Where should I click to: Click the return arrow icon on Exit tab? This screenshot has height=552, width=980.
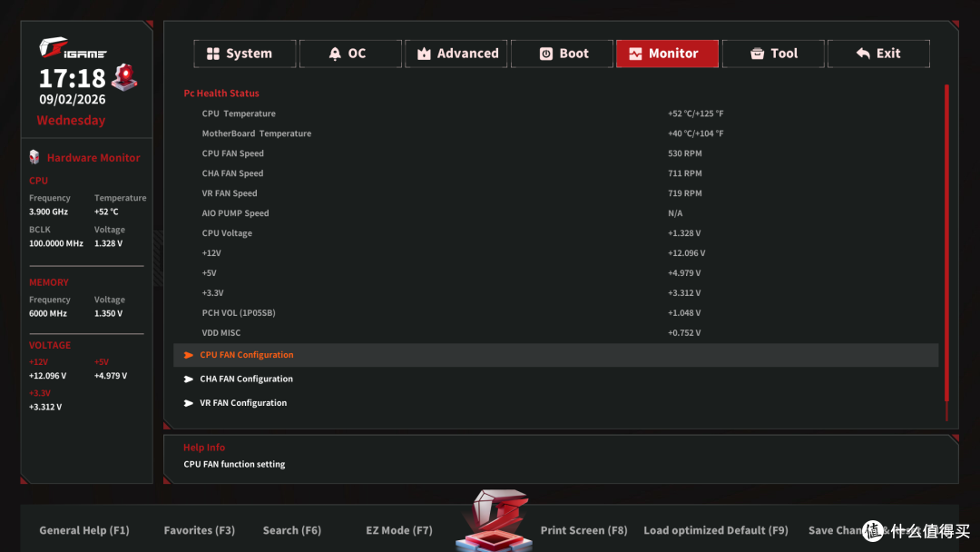(x=863, y=54)
